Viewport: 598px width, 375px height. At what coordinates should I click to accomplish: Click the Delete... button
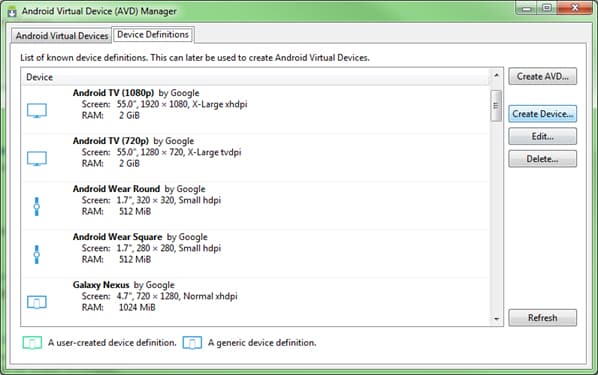(x=542, y=159)
